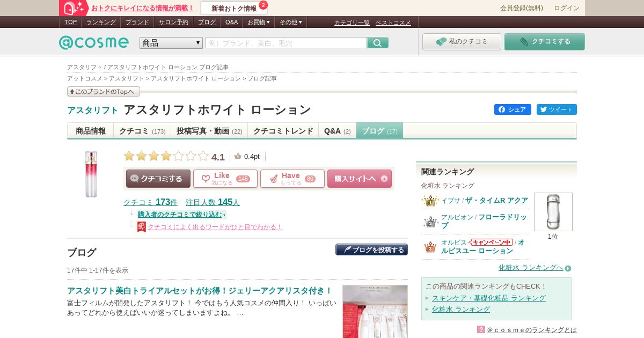The width and height of the screenshot is (644, 338).
Task: Open 会員登録(無料) link
Action: 522,8
